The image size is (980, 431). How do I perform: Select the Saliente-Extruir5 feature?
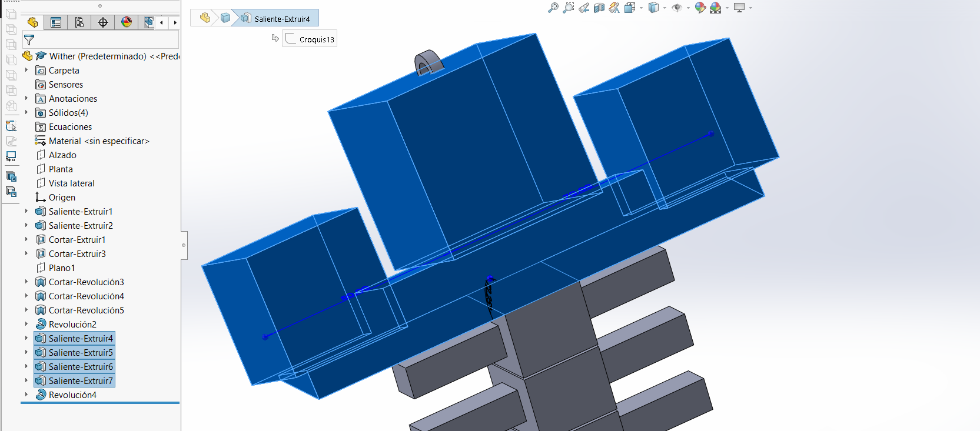click(74, 353)
